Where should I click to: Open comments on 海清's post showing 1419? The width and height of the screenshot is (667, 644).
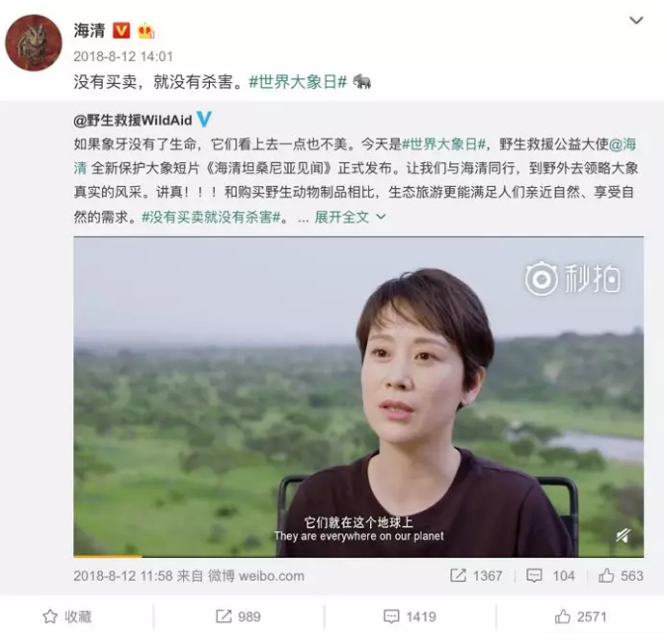tap(410, 616)
